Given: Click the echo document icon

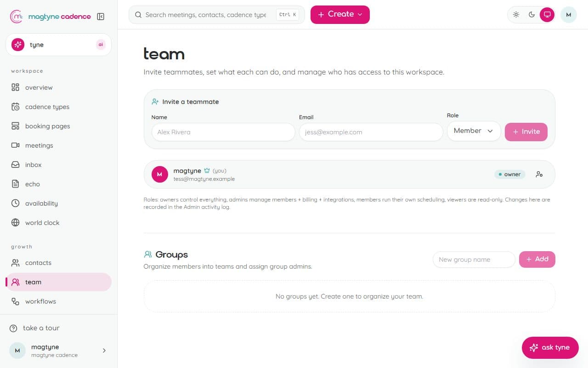Looking at the screenshot, I should pyautogui.click(x=16, y=184).
